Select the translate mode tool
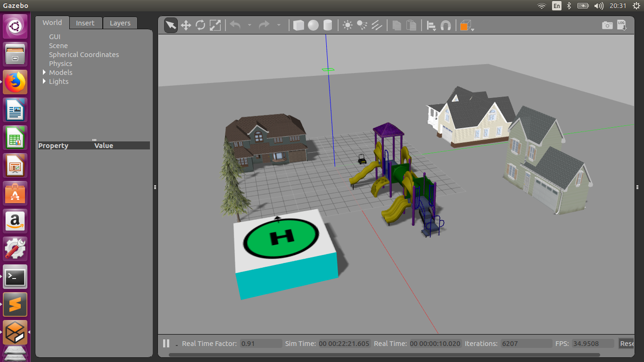Screen dimensions: 644x362 pyautogui.click(x=186, y=25)
